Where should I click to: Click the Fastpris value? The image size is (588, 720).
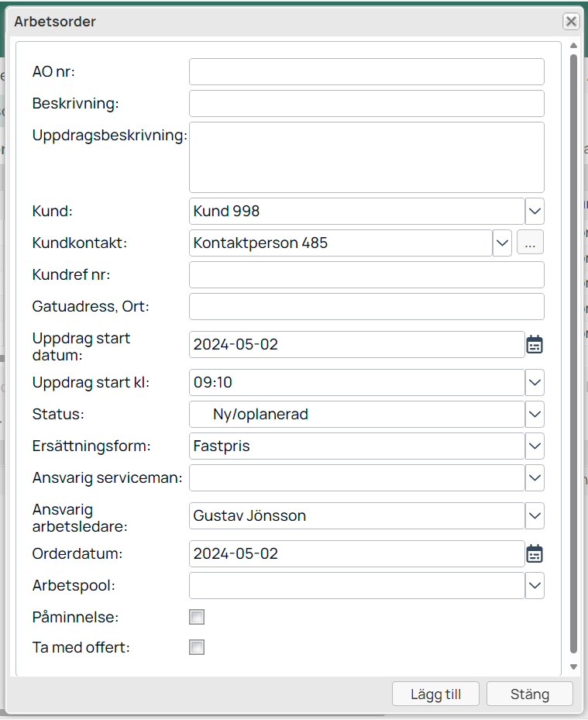[x=356, y=446]
